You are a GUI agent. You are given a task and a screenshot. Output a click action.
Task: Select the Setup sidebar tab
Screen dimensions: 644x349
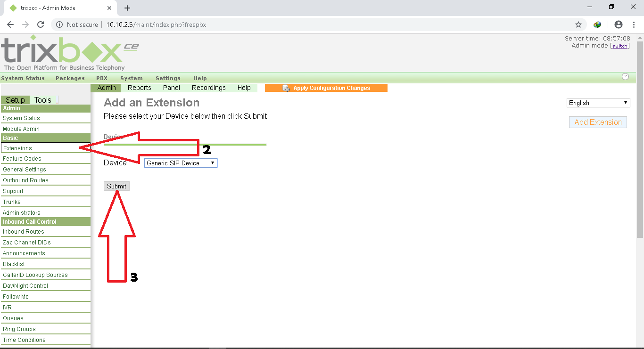tap(15, 100)
